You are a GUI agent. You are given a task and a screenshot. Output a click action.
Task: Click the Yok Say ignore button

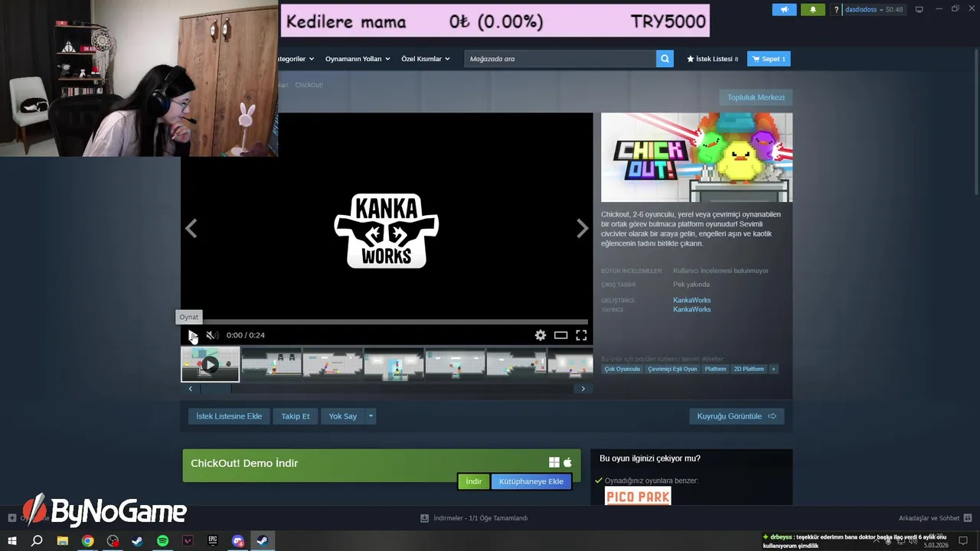click(x=343, y=416)
